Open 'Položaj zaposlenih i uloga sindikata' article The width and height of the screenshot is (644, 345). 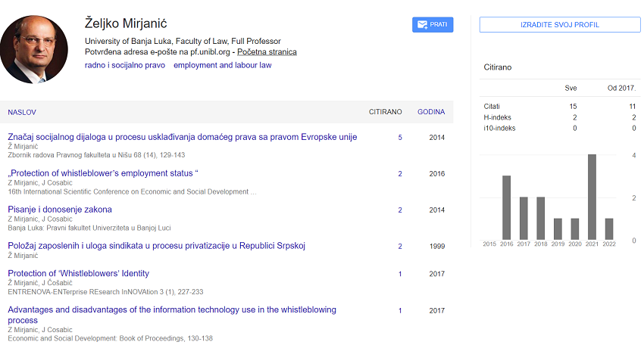pyautogui.click(x=156, y=246)
